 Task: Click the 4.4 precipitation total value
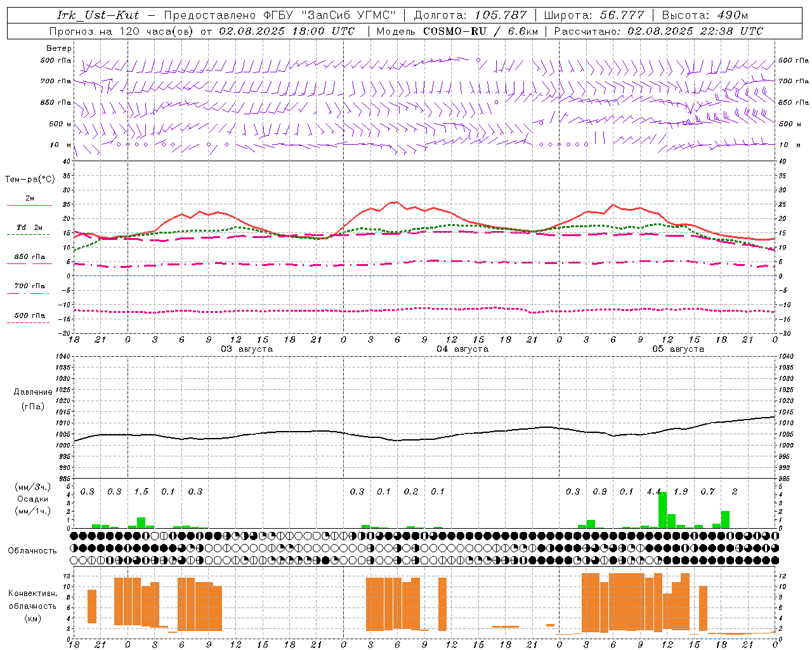click(x=654, y=492)
